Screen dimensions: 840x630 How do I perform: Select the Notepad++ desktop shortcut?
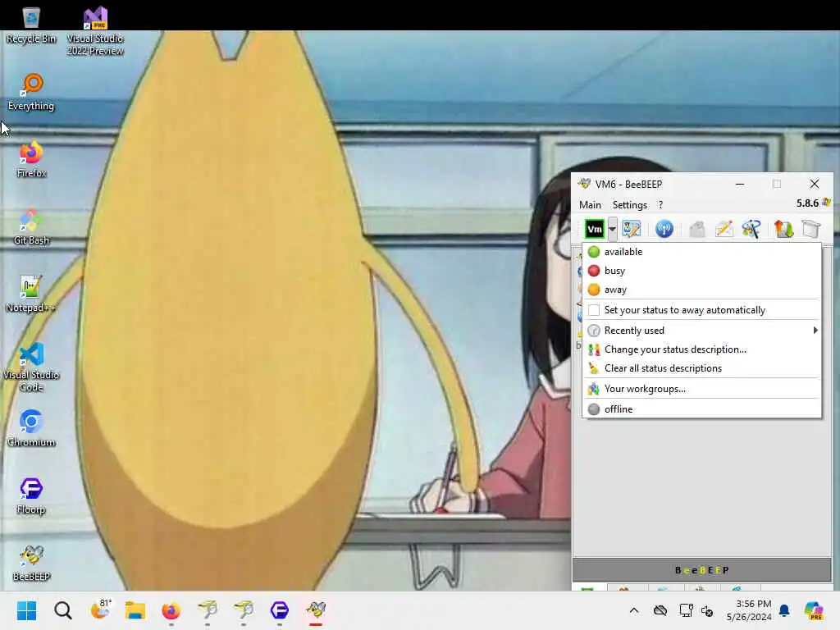tap(31, 294)
